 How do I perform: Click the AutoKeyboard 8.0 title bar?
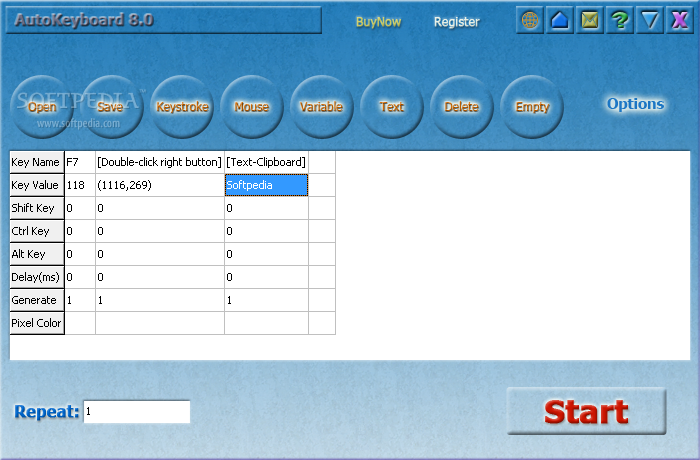click(x=163, y=20)
